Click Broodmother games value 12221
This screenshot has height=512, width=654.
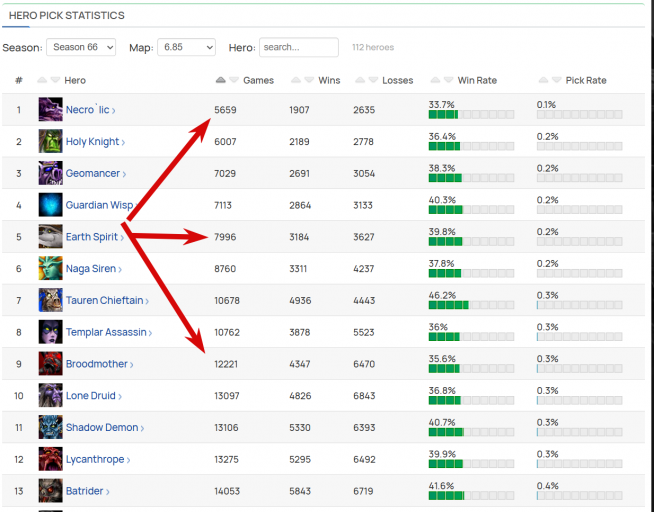click(x=226, y=364)
